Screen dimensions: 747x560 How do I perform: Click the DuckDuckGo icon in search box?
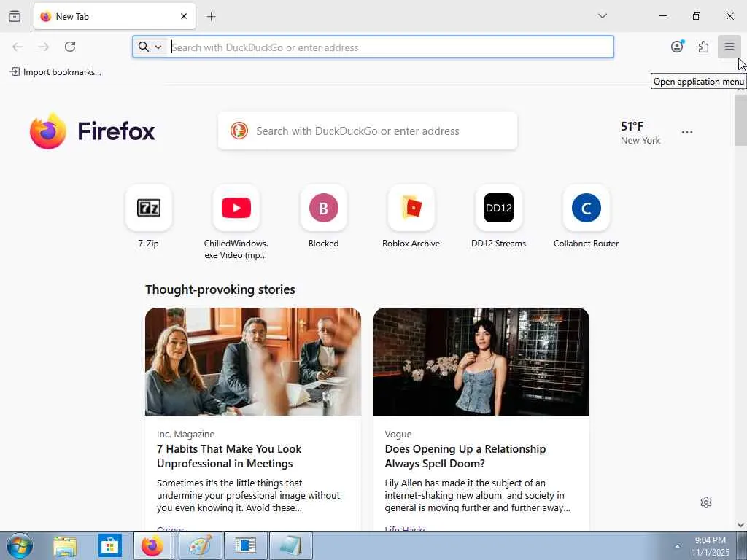point(239,131)
